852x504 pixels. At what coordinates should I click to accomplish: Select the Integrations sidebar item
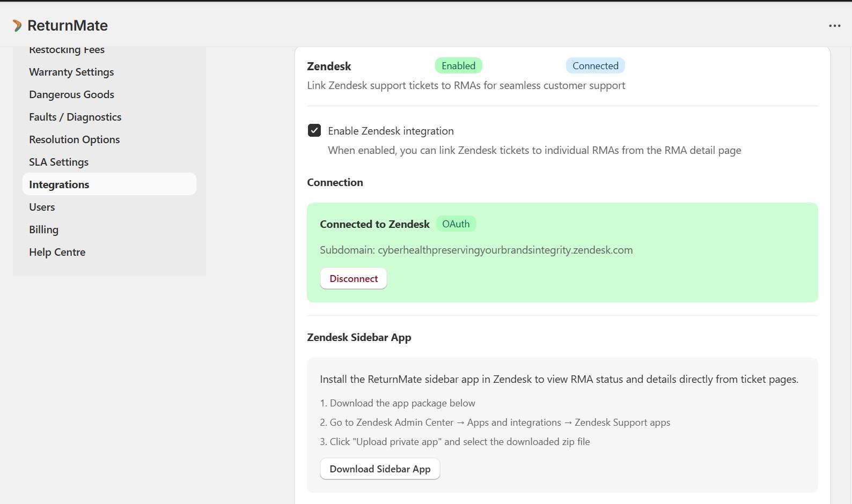pos(109,184)
